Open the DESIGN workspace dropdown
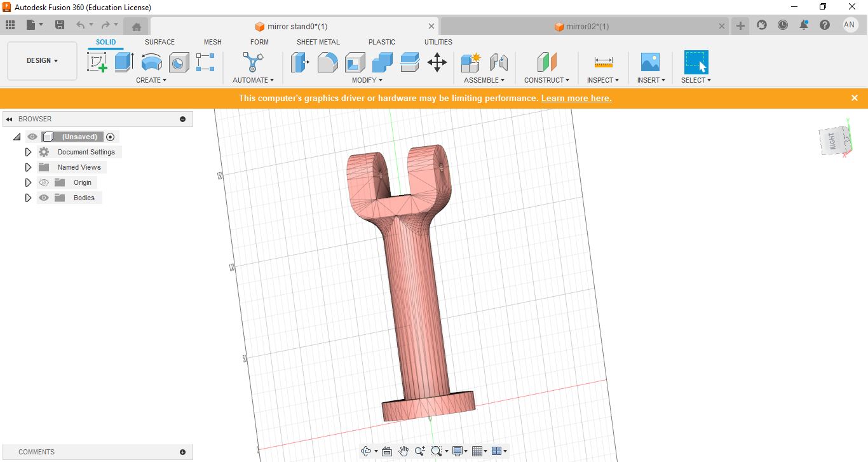This screenshot has height=462, width=868. coord(42,61)
